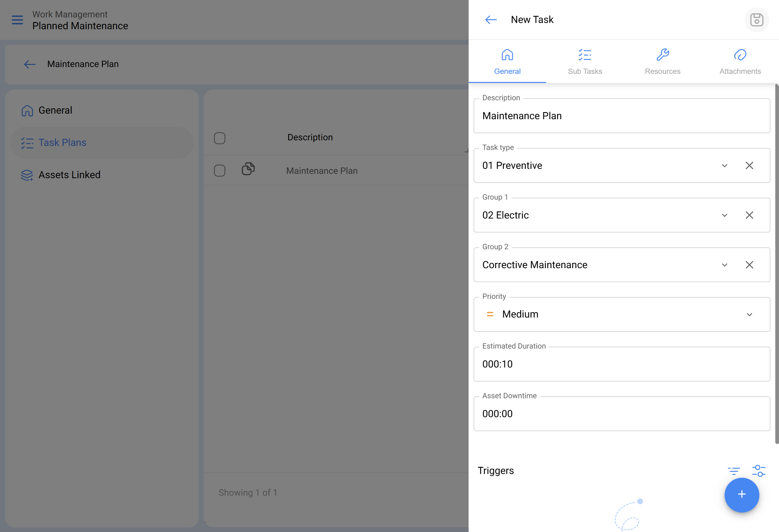779x532 pixels.
Task: Open the hamburger menu icon
Action: tap(17, 20)
